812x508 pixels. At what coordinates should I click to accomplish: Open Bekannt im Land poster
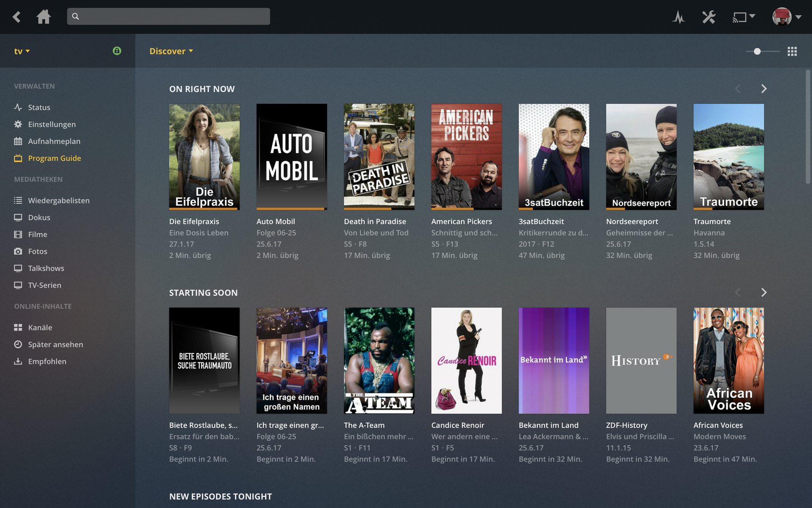point(554,360)
